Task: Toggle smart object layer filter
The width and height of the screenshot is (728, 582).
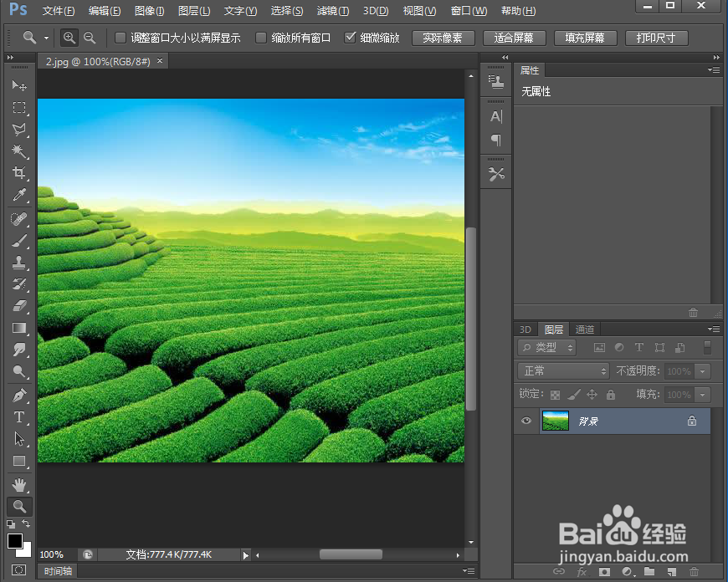Action: click(x=680, y=347)
